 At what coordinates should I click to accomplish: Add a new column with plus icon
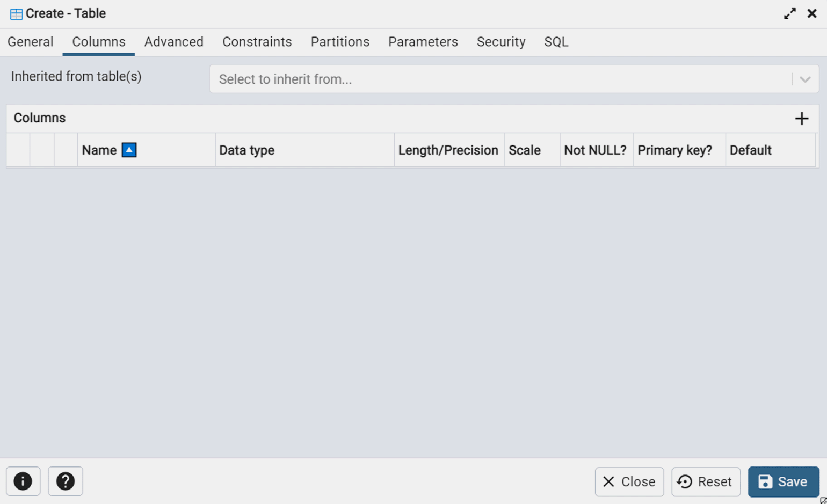click(x=801, y=119)
